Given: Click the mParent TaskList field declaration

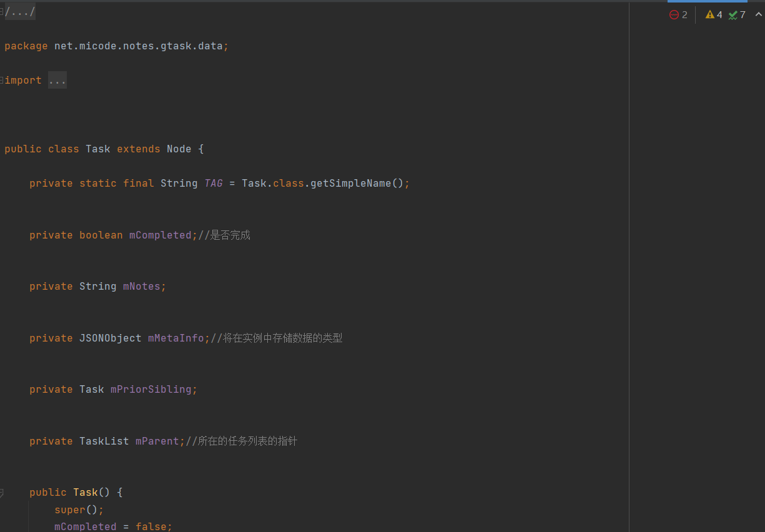Looking at the screenshot, I should (x=157, y=441).
